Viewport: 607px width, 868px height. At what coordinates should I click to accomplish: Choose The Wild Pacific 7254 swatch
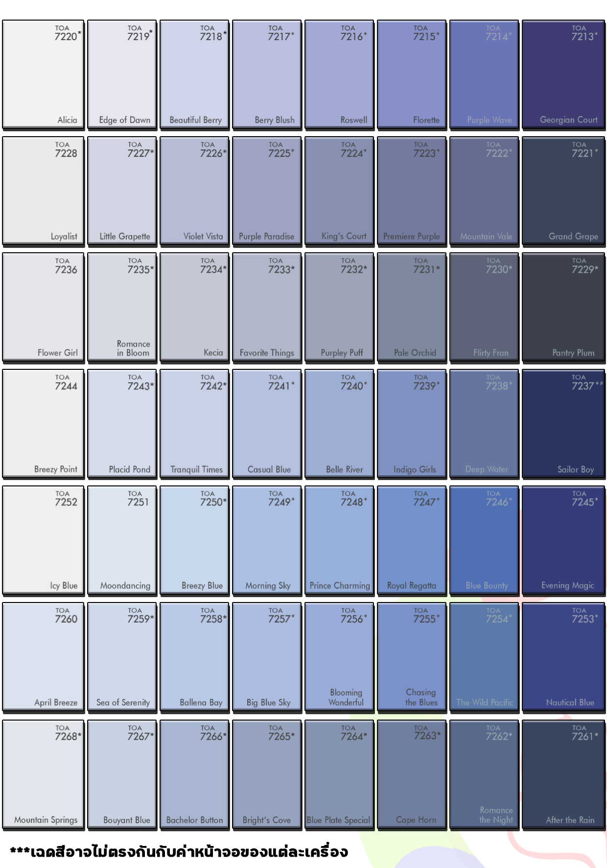(484, 657)
